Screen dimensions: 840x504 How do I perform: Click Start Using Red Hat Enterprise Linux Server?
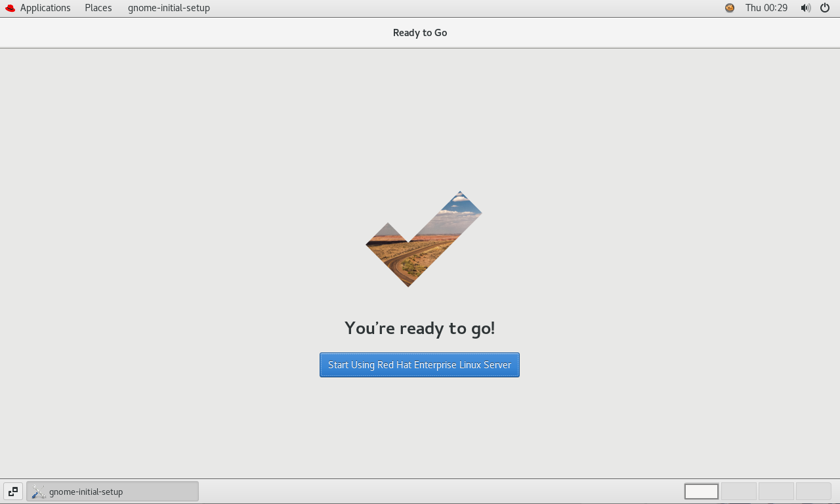point(419,365)
